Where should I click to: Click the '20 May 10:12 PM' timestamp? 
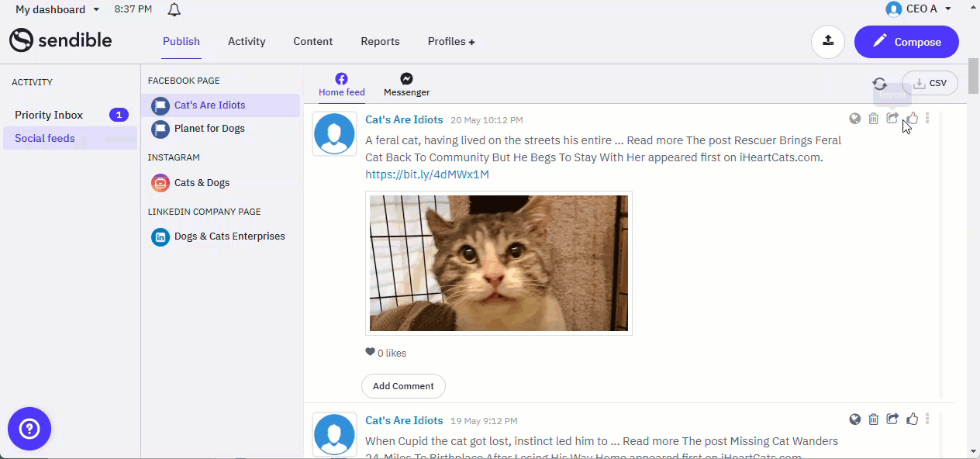(487, 120)
